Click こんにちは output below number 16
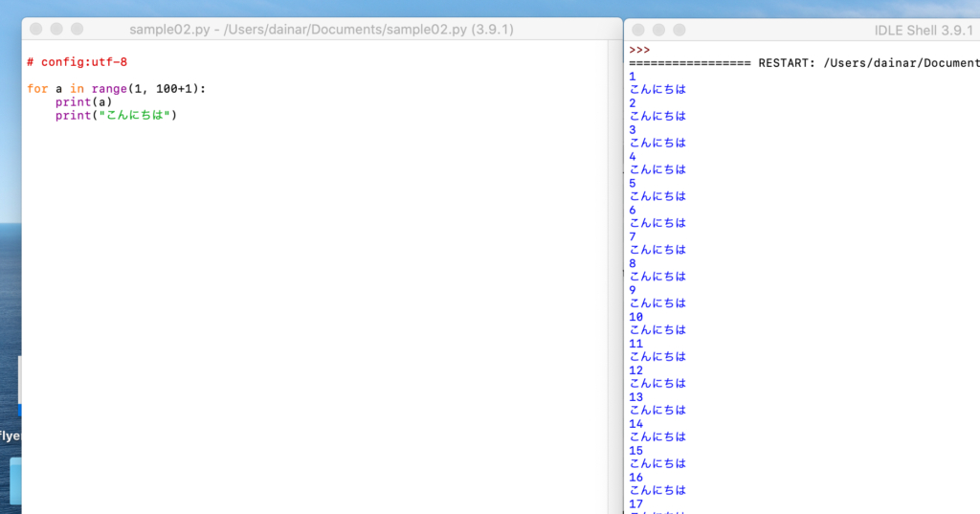Image resolution: width=980 pixels, height=514 pixels. click(657, 490)
